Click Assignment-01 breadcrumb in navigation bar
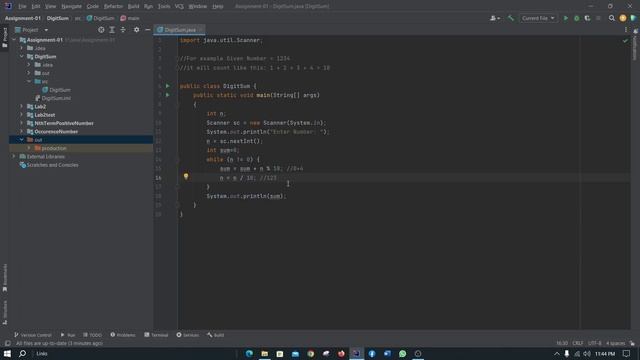This screenshot has width=640, height=360. pyautogui.click(x=23, y=18)
